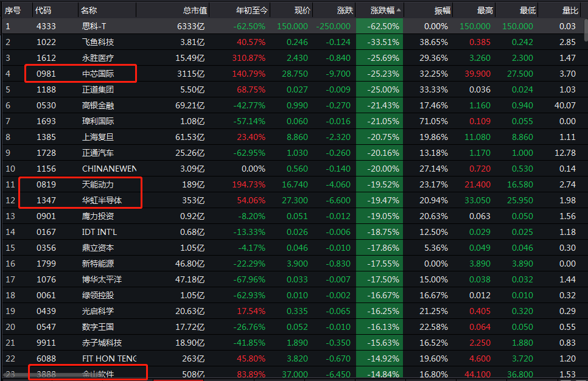Open 鼎立资本 stock row
Image resolution: width=588 pixels, height=381 pixels.
tap(294, 248)
